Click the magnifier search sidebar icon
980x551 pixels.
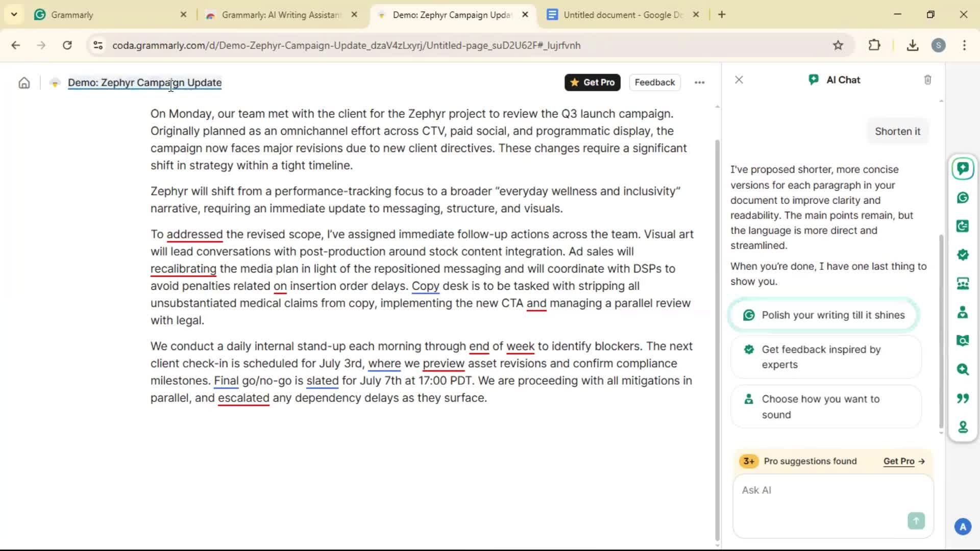pos(963,369)
